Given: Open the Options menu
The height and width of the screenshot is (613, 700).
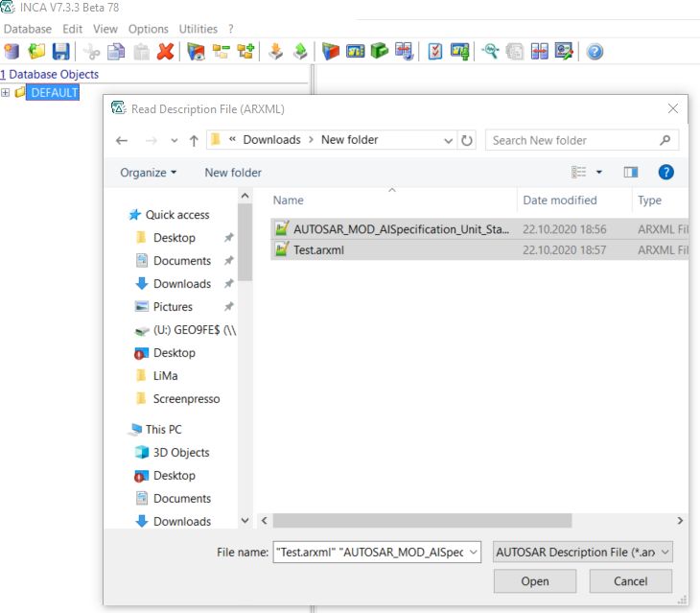Looking at the screenshot, I should [149, 29].
